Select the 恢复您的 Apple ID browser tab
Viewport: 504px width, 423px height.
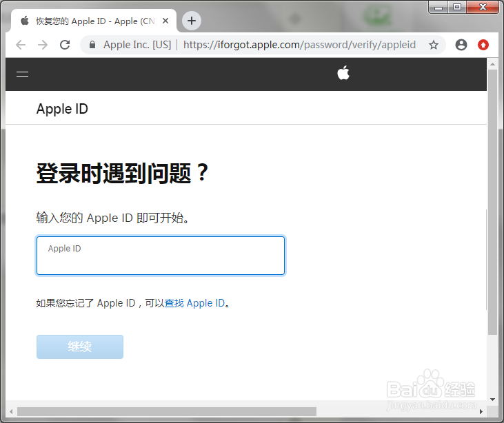click(93, 21)
